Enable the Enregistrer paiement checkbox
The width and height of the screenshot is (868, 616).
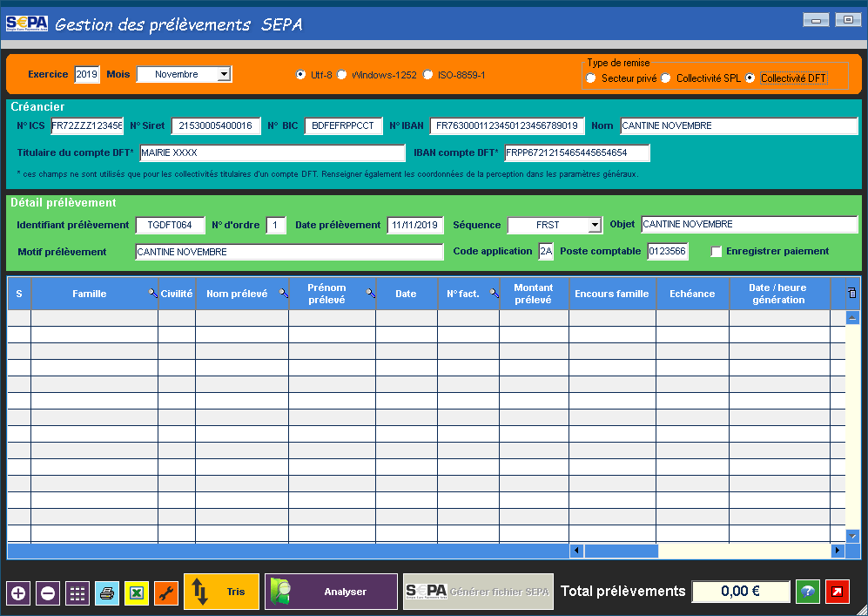(x=717, y=252)
